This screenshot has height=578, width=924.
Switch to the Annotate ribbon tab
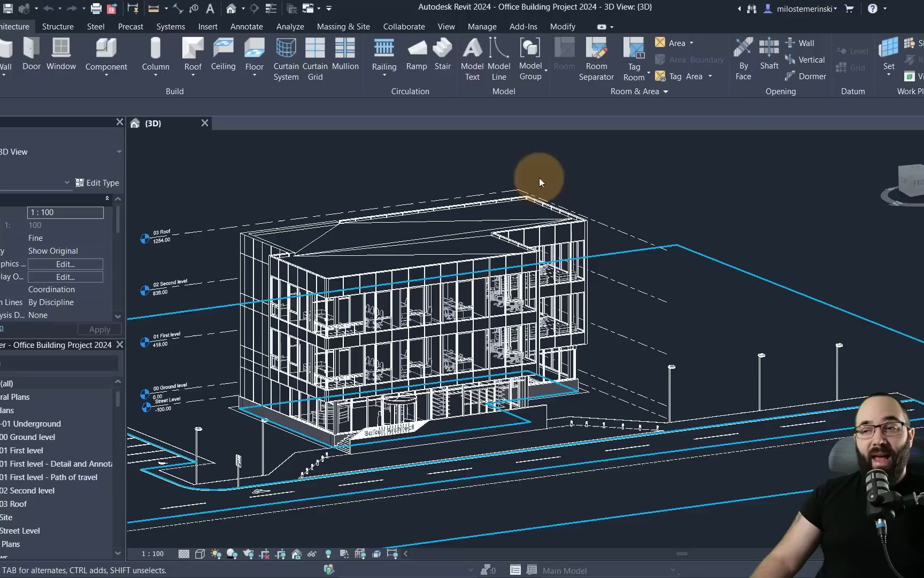click(247, 26)
